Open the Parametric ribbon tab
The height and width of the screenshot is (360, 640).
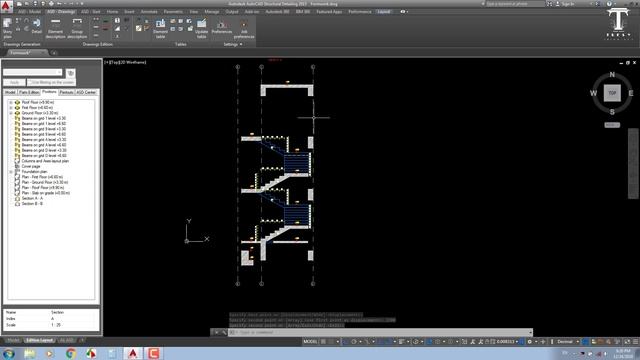(173, 12)
